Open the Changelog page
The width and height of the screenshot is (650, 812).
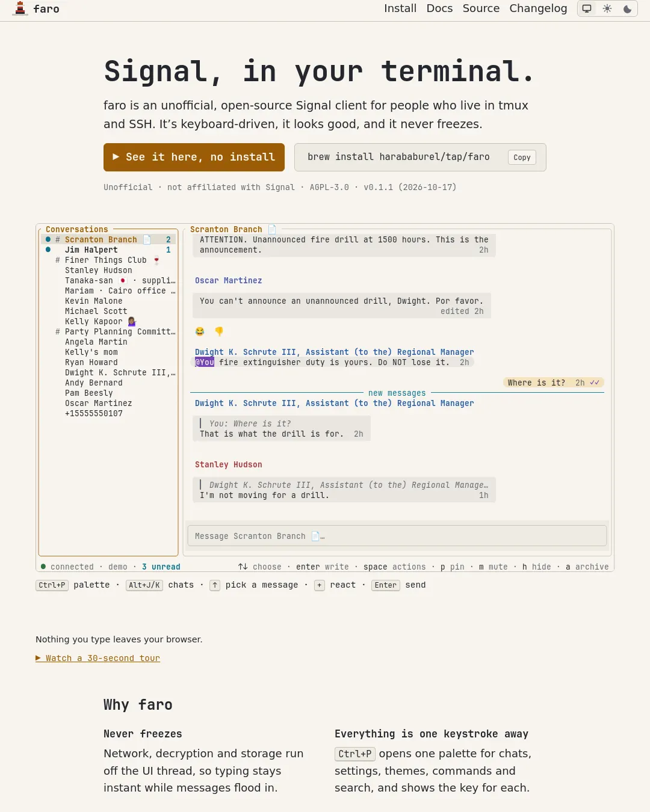(538, 8)
